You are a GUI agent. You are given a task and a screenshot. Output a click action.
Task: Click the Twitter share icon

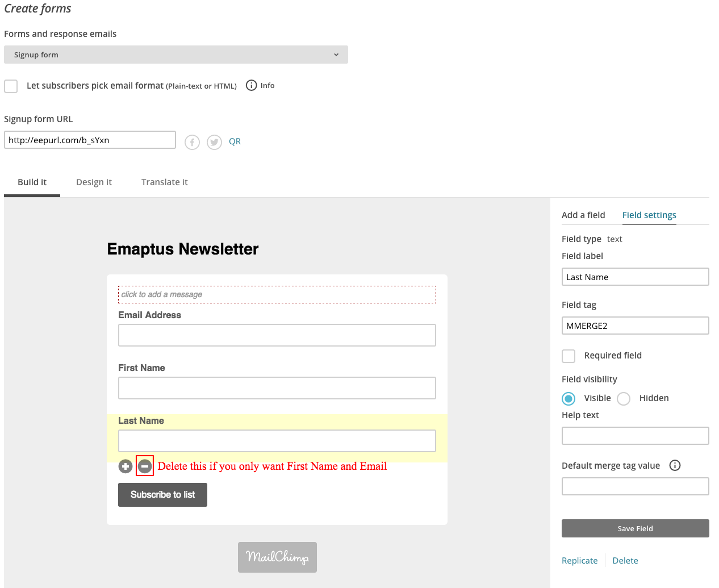point(214,142)
